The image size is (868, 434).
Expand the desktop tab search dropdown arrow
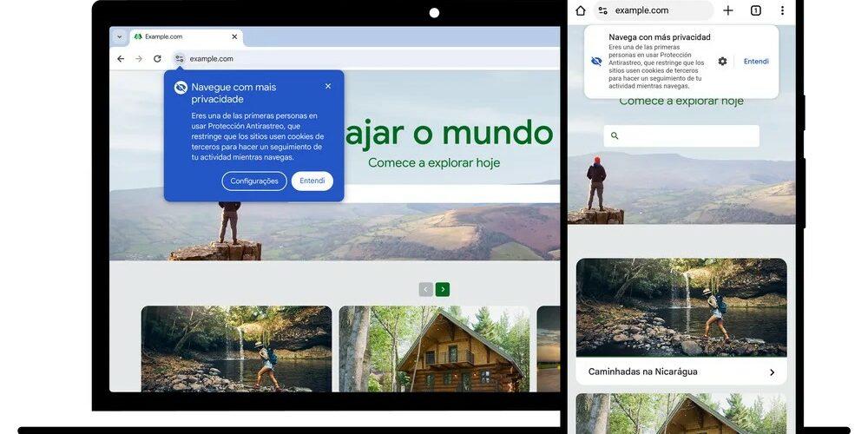(x=119, y=37)
